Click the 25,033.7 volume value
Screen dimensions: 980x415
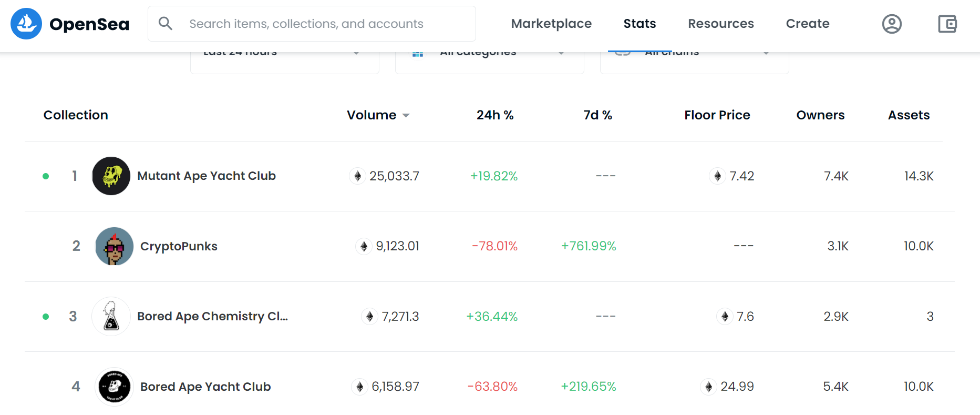(394, 176)
